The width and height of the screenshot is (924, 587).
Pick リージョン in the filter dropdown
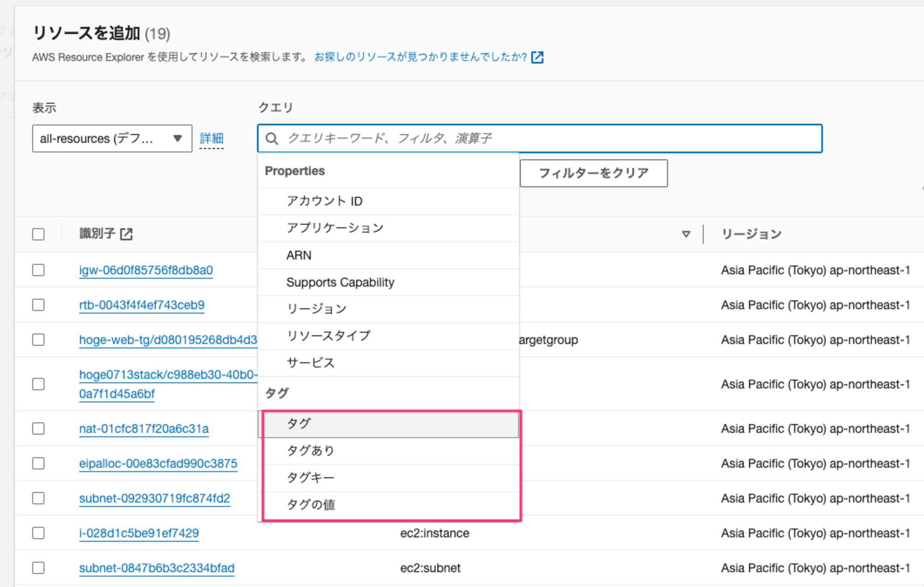click(x=388, y=309)
